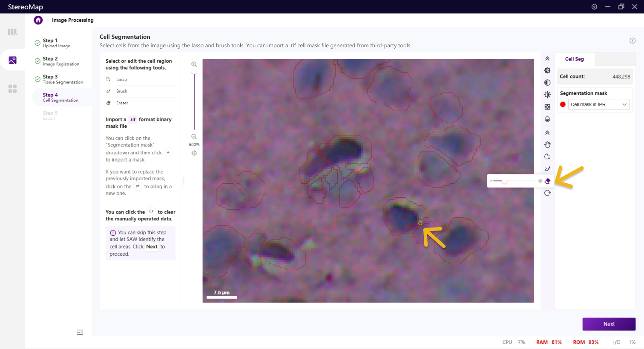
Task: Click the Next button
Action: coord(609,324)
